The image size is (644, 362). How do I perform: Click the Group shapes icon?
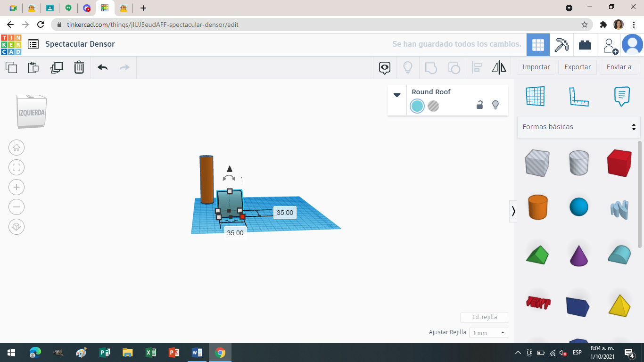431,67
